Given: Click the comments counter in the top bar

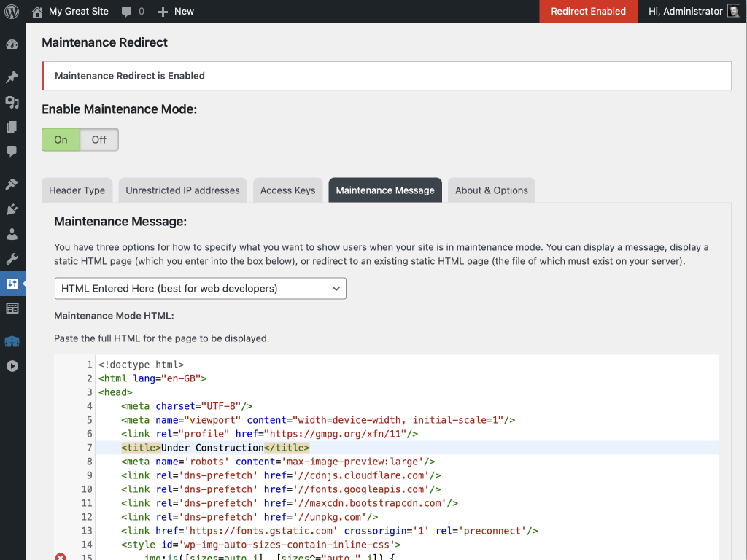Looking at the screenshot, I should (133, 11).
